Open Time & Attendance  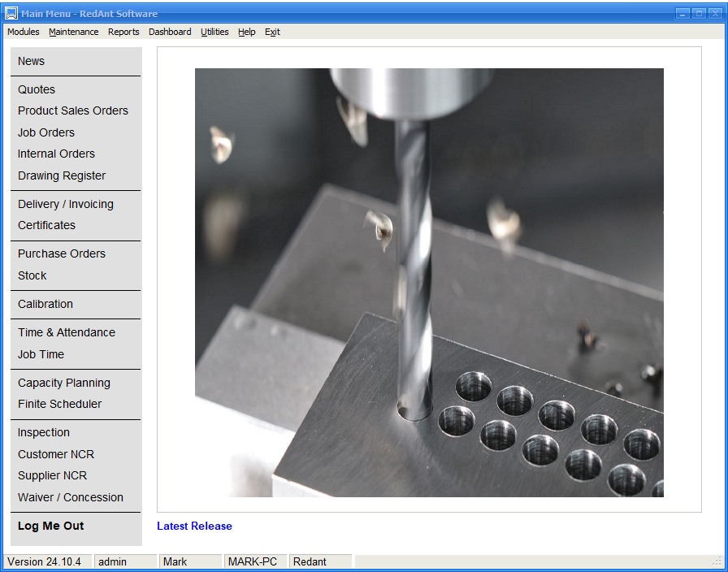67,332
